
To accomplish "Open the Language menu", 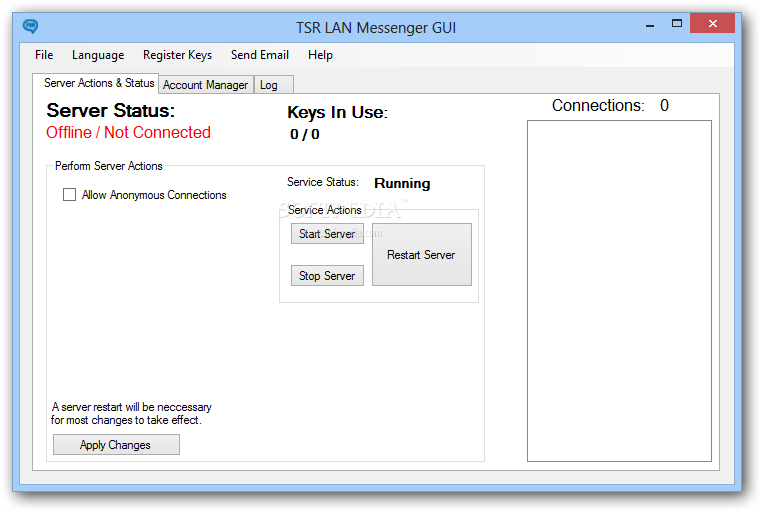I will (x=98, y=55).
